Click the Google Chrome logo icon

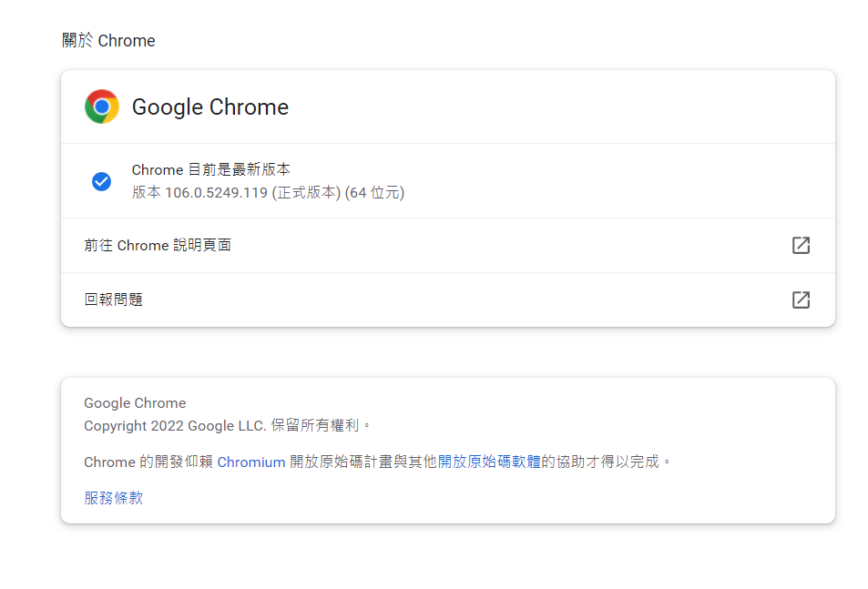point(102,107)
